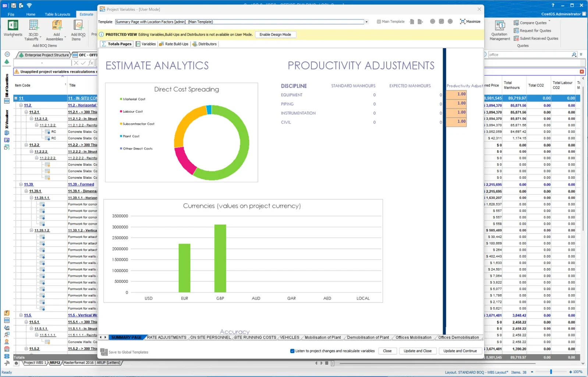Click Maximize in Project Variables dialog
The height and width of the screenshot is (377, 588).
click(470, 21)
